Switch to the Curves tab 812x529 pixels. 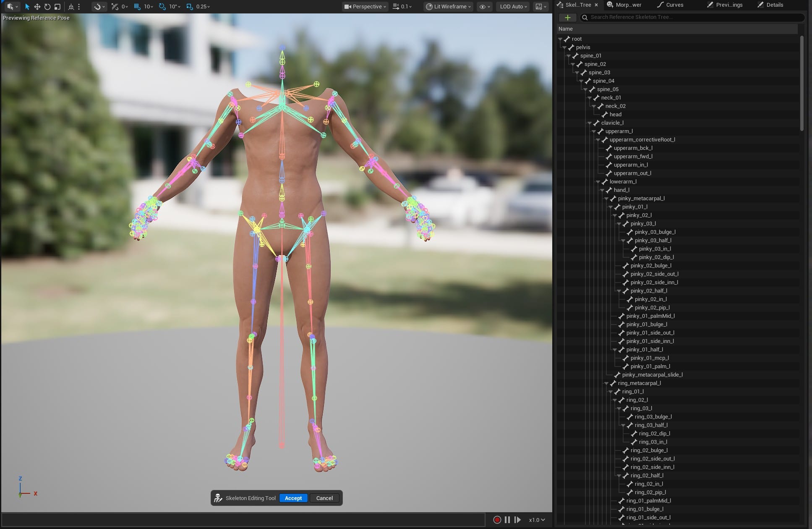pyautogui.click(x=671, y=5)
